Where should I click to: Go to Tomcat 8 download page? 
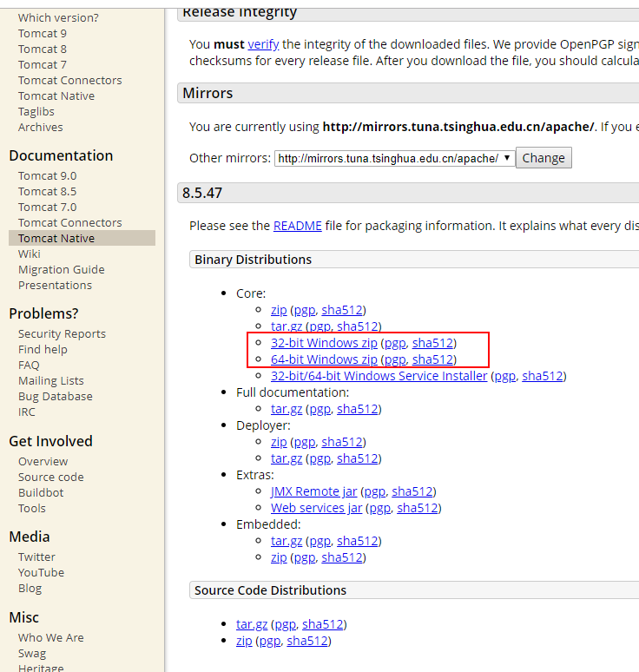[43, 49]
